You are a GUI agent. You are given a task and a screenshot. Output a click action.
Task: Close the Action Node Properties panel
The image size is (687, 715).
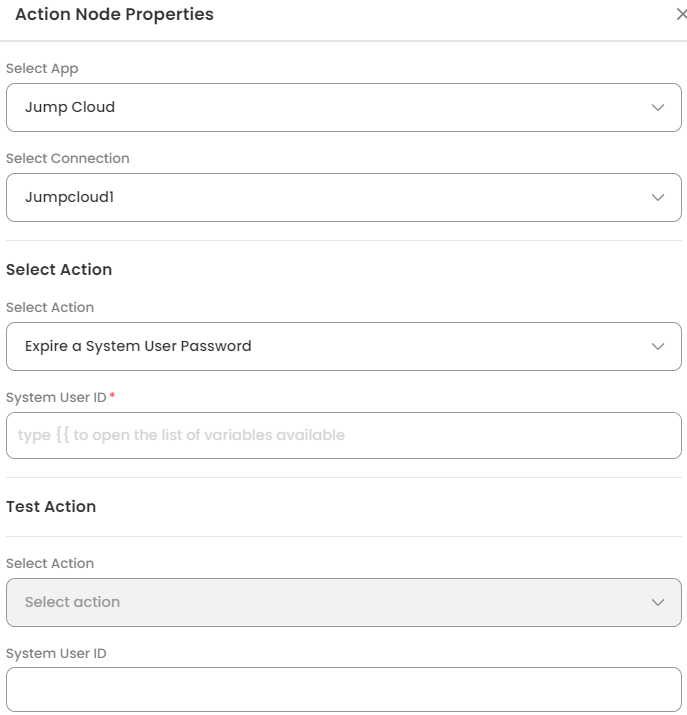(681, 15)
